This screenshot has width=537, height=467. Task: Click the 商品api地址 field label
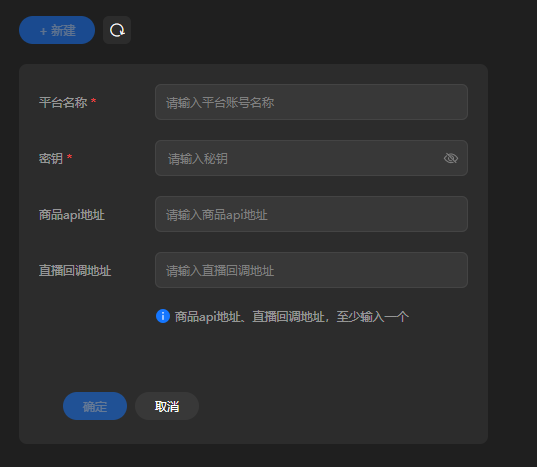click(72, 215)
